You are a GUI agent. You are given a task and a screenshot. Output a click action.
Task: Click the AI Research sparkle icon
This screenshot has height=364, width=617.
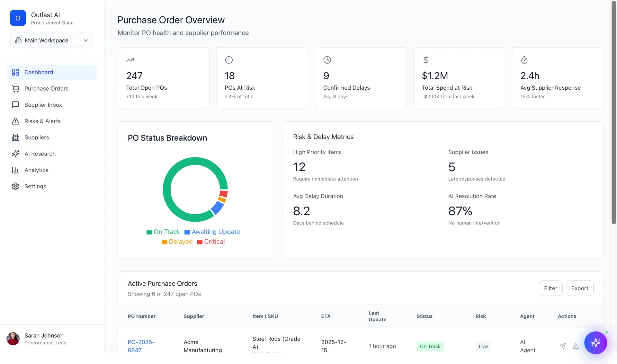(x=15, y=154)
